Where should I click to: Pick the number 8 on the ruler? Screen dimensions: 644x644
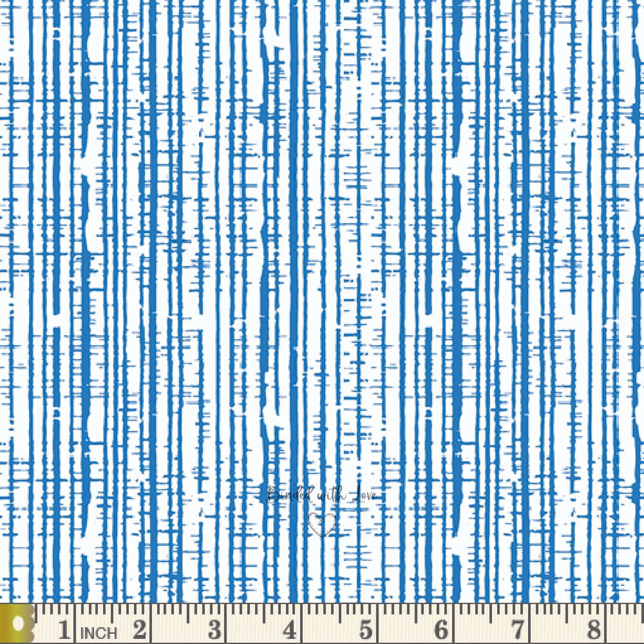coord(593,629)
